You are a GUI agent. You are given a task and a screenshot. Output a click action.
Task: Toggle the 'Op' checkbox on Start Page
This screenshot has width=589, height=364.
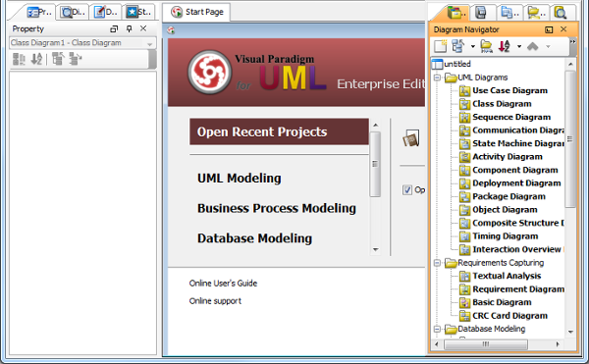407,190
